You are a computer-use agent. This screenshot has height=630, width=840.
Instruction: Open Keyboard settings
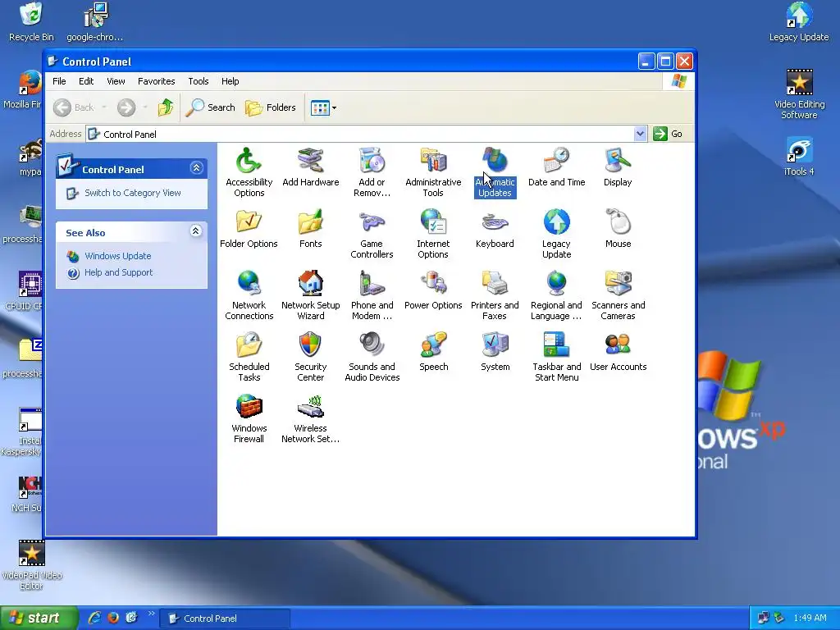click(495, 229)
